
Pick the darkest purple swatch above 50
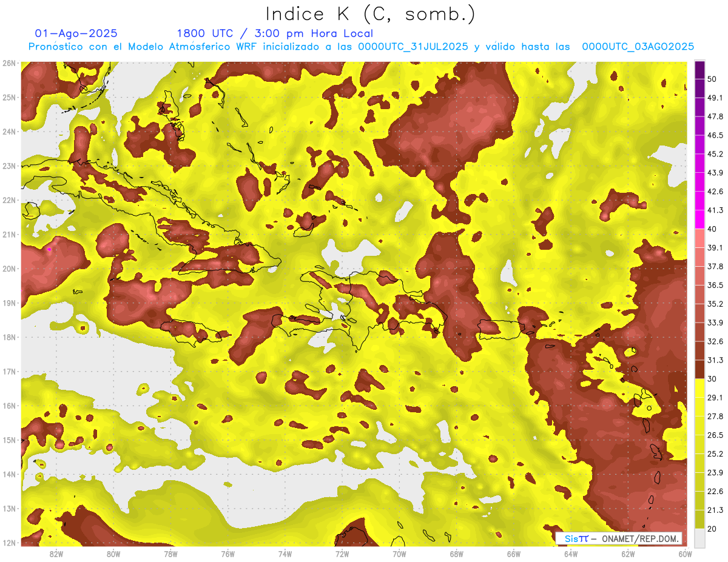pyautogui.click(x=699, y=70)
